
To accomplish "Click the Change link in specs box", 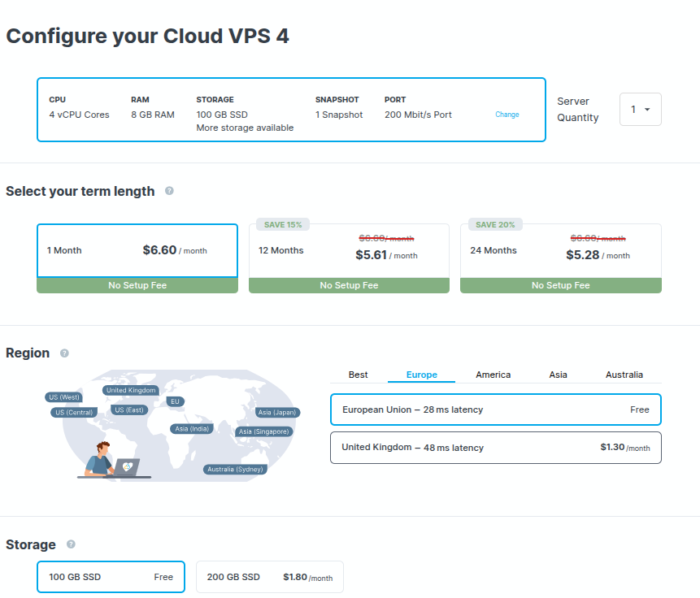I will point(507,115).
